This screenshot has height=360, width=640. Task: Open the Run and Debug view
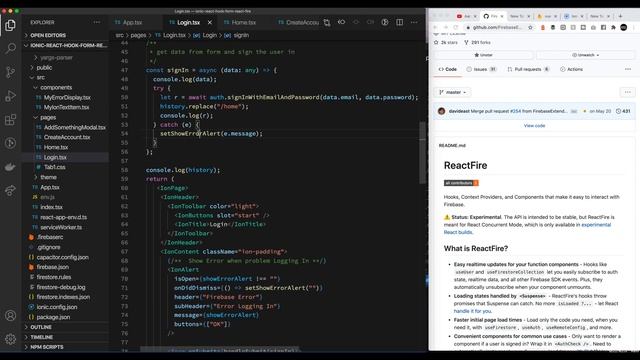pyautogui.click(x=10, y=96)
